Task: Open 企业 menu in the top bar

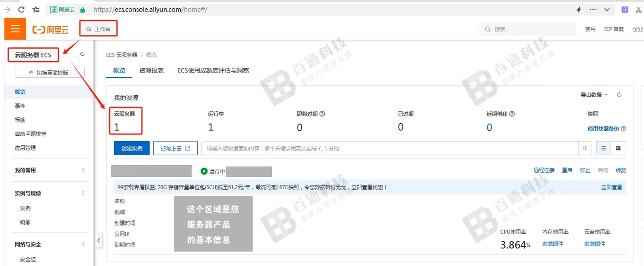Action: point(638,29)
